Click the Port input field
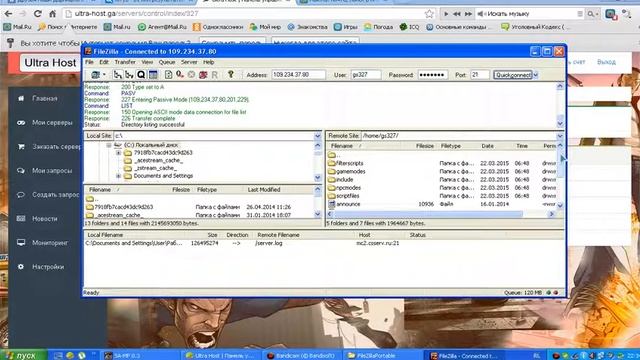The image size is (640, 360). (480, 75)
